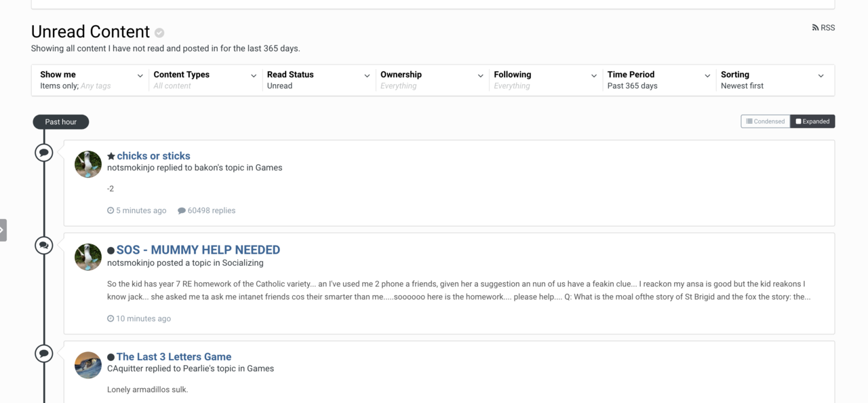Click unread dot before The Last 3 Letters Game
868x403 pixels.
coord(111,357)
